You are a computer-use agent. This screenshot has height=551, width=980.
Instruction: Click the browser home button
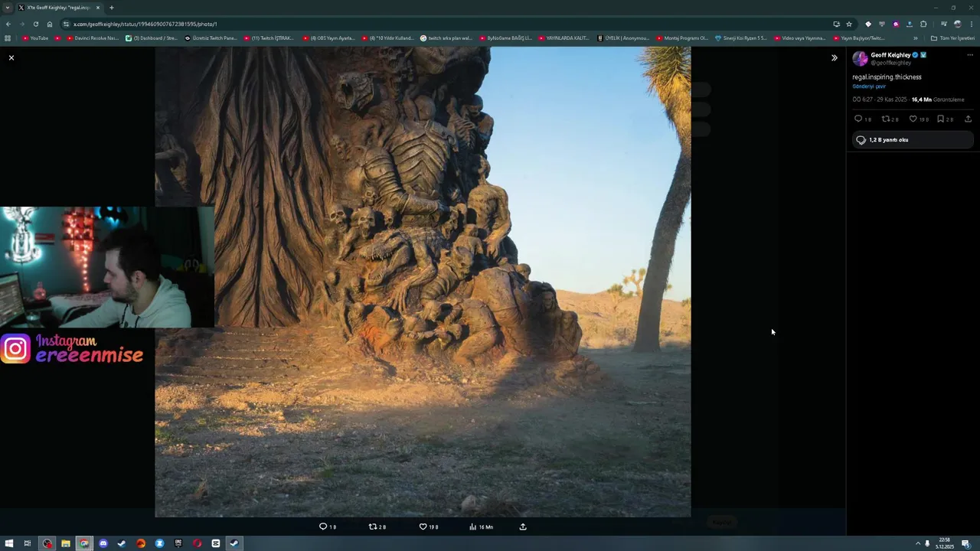pyautogui.click(x=50, y=24)
